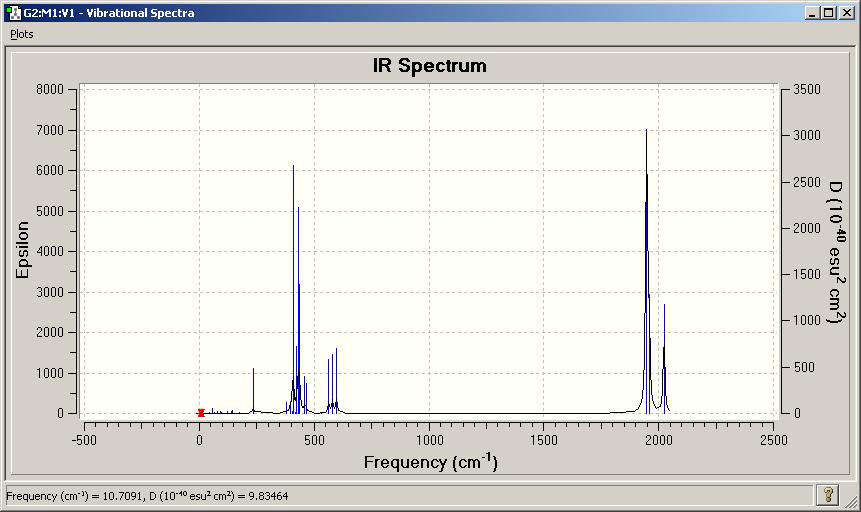Click the 3500 right axis tick label
This screenshot has width=861, height=512.
[807, 89]
